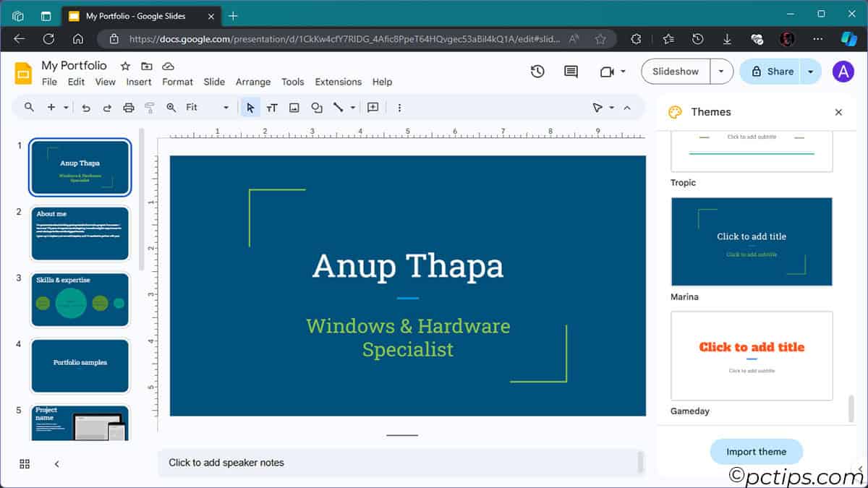Expand the Share dropdown arrow

pos(811,72)
